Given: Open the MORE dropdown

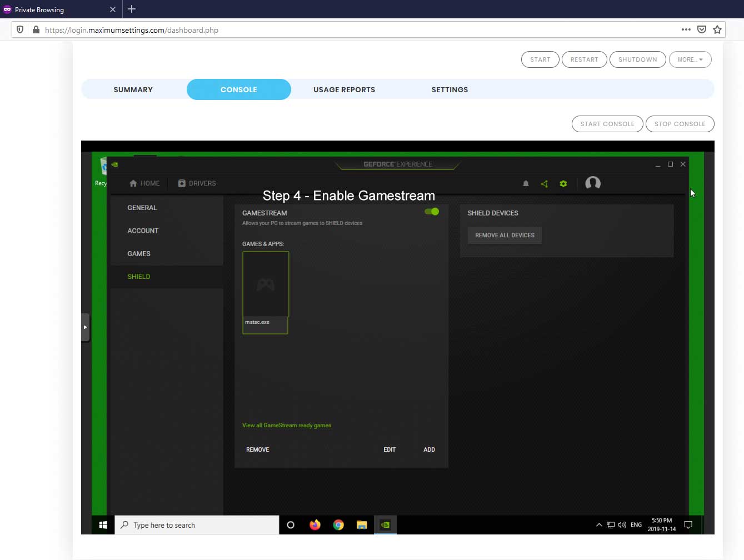Looking at the screenshot, I should 690,59.
